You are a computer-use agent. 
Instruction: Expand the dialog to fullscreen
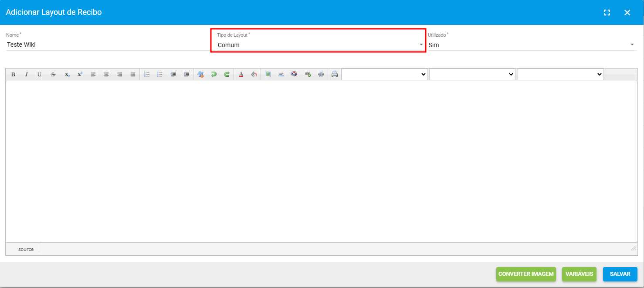pyautogui.click(x=607, y=13)
